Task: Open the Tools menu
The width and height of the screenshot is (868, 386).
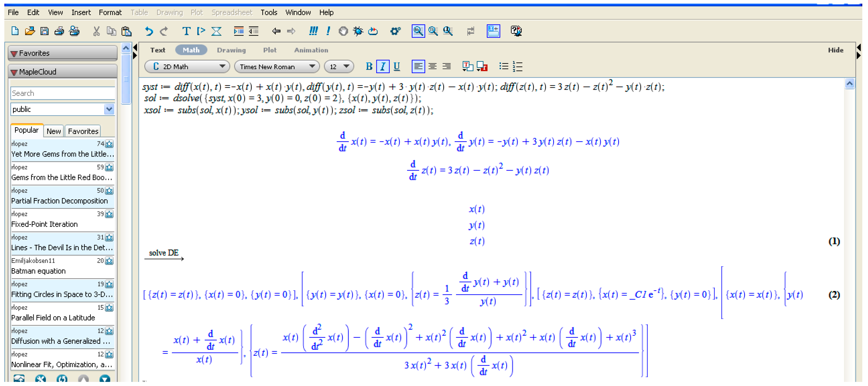Action: (x=268, y=13)
